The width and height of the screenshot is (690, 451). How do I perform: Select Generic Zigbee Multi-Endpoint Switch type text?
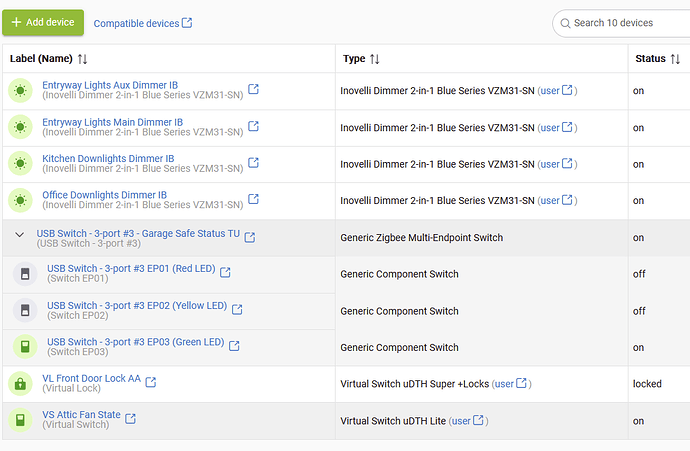click(x=422, y=238)
